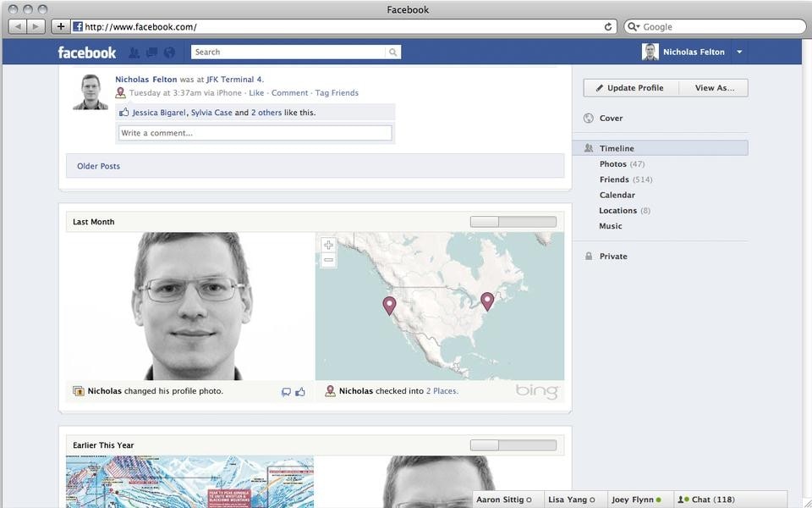Click the Facebook logo in header

tap(87, 52)
